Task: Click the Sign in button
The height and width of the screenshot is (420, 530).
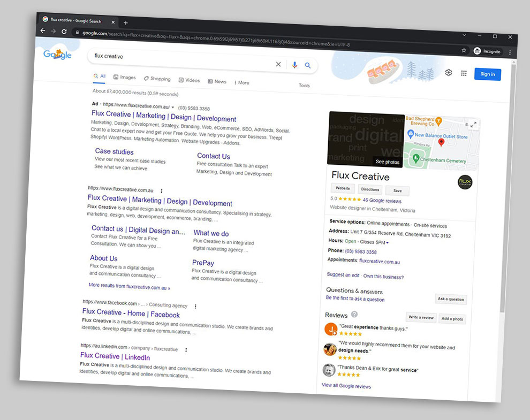Action: (x=488, y=74)
